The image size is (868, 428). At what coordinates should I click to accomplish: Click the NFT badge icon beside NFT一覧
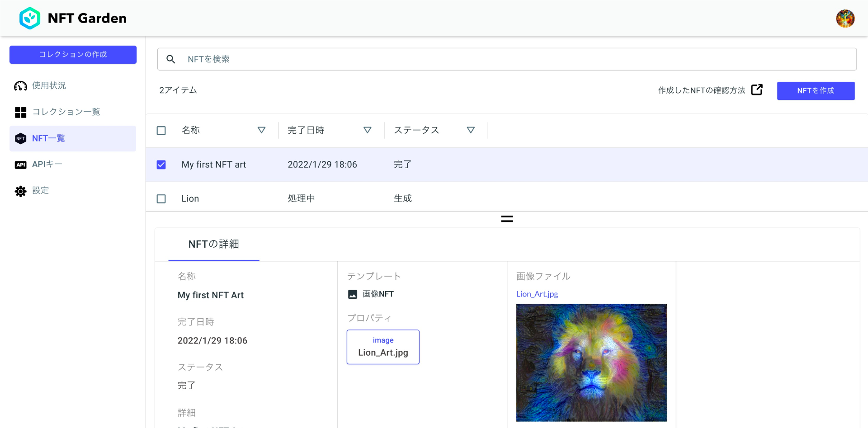coord(20,138)
